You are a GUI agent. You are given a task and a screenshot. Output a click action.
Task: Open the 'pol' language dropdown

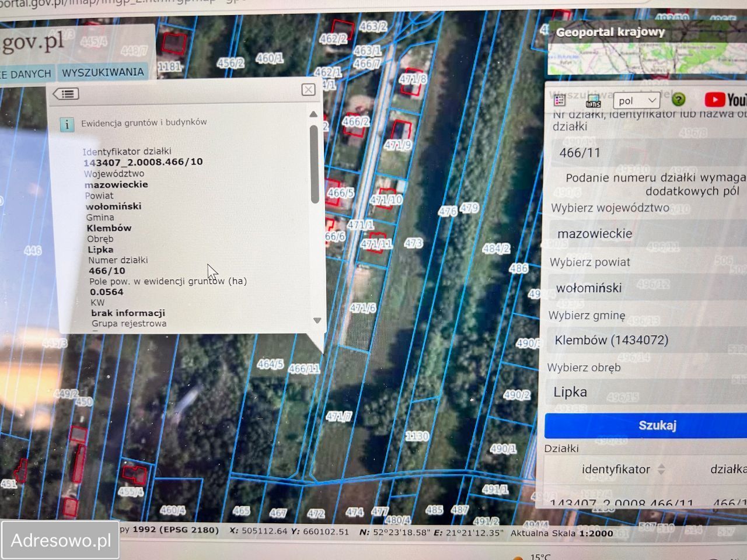(637, 100)
